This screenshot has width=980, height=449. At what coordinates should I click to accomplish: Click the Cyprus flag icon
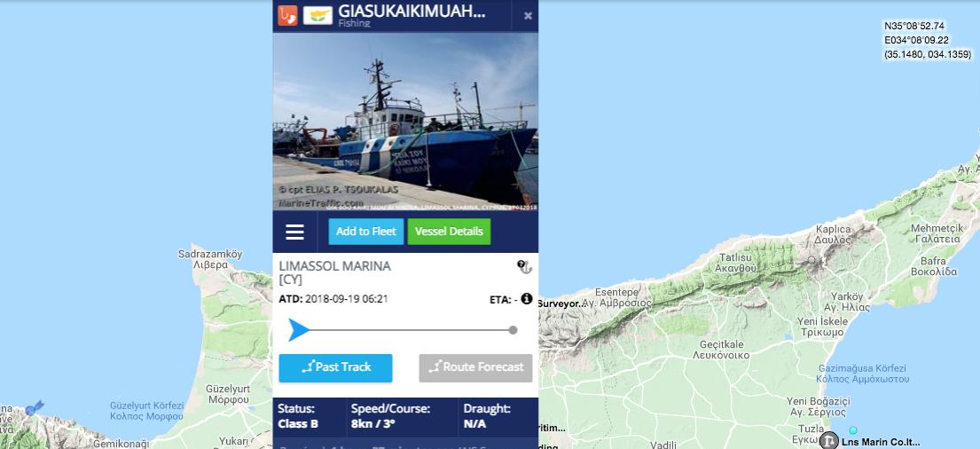click(x=318, y=15)
